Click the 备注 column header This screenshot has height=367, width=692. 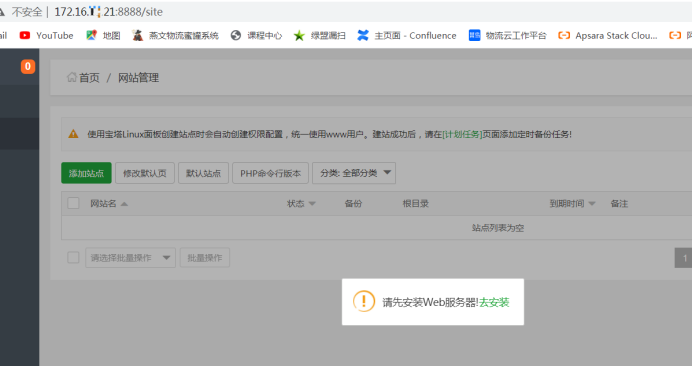coord(619,203)
